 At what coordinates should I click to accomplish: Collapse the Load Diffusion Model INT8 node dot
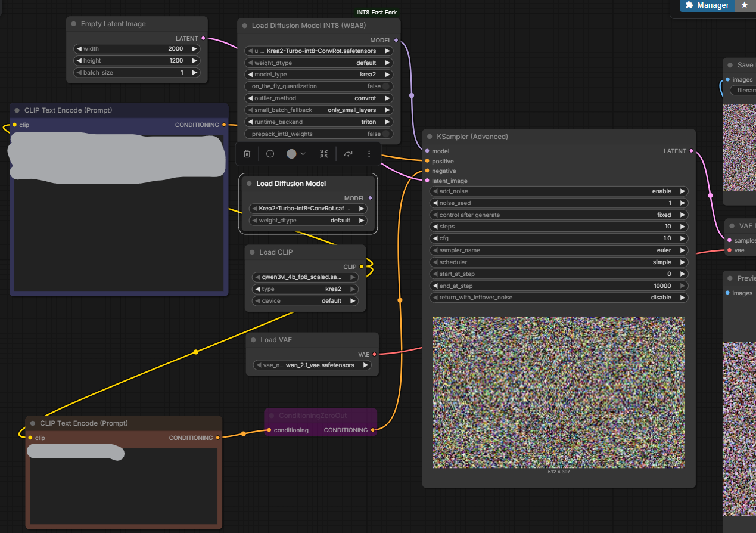coord(245,26)
